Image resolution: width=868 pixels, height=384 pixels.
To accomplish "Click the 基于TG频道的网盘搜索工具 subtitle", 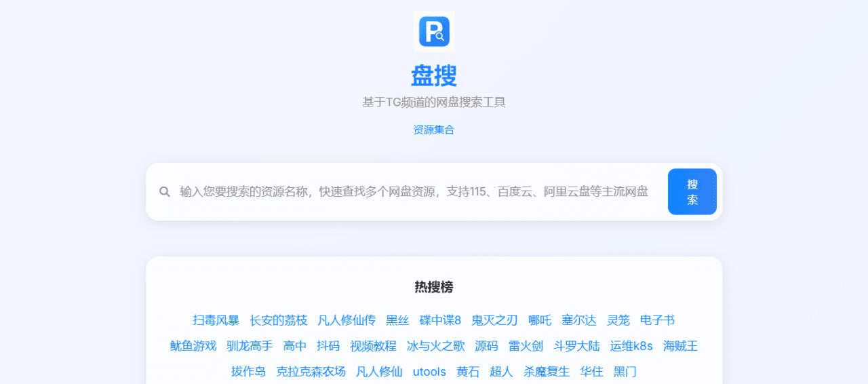I will tap(434, 102).
